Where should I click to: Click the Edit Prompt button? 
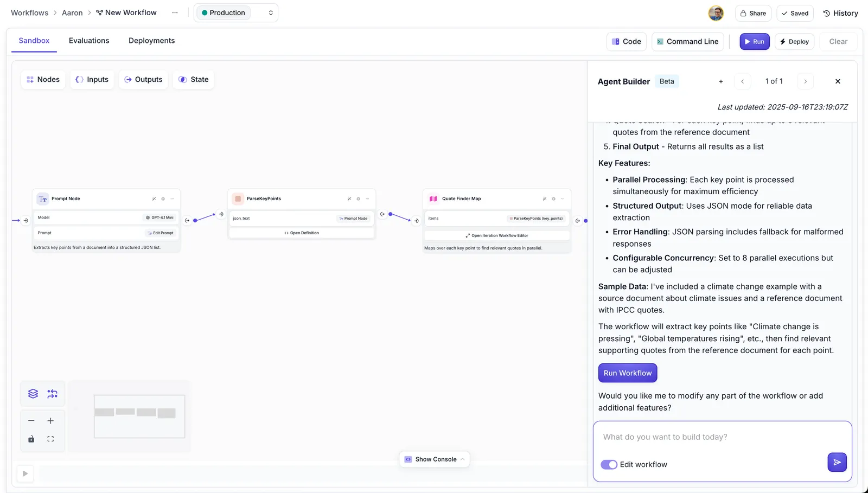pyautogui.click(x=160, y=233)
